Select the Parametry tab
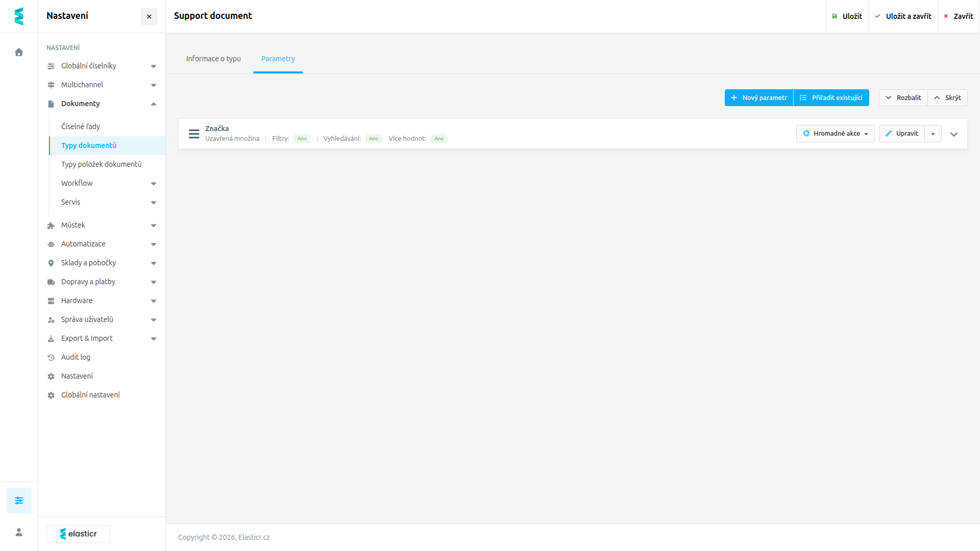980x551 pixels. pos(278,59)
